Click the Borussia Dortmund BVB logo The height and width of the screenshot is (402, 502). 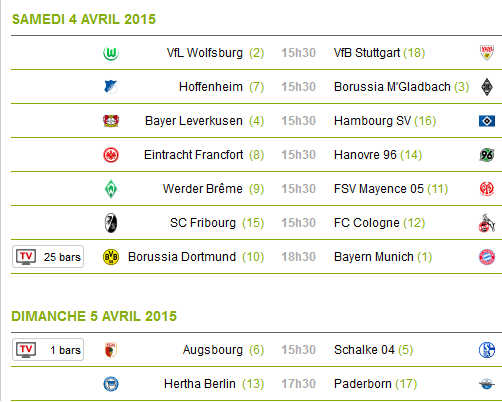(x=111, y=257)
